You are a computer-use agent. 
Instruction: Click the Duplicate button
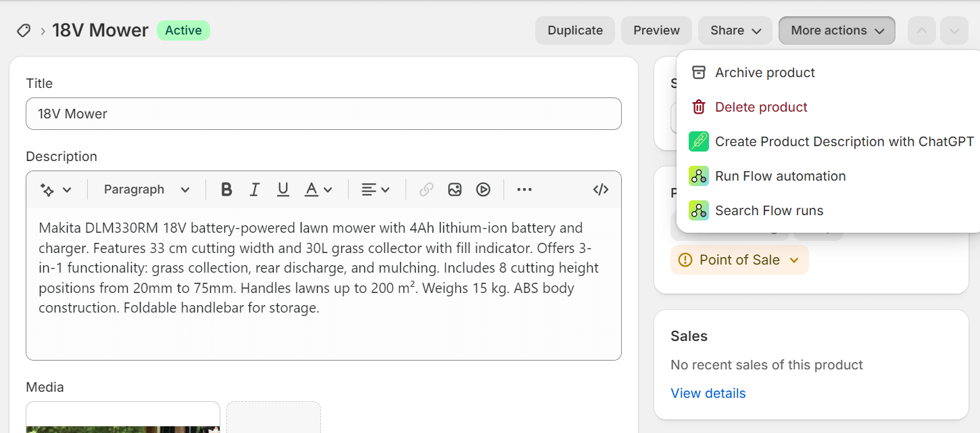pos(574,30)
